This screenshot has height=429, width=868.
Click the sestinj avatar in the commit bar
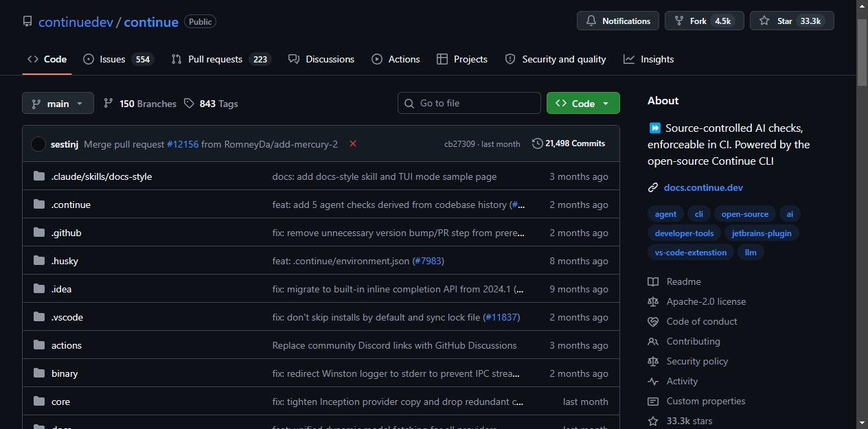(38, 144)
